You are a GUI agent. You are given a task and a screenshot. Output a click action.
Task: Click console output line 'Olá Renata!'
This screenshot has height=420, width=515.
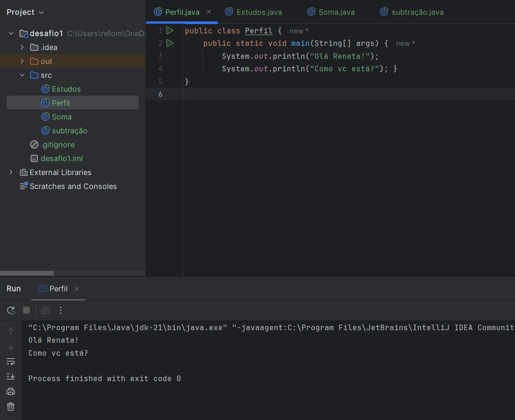pyautogui.click(x=54, y=340)
